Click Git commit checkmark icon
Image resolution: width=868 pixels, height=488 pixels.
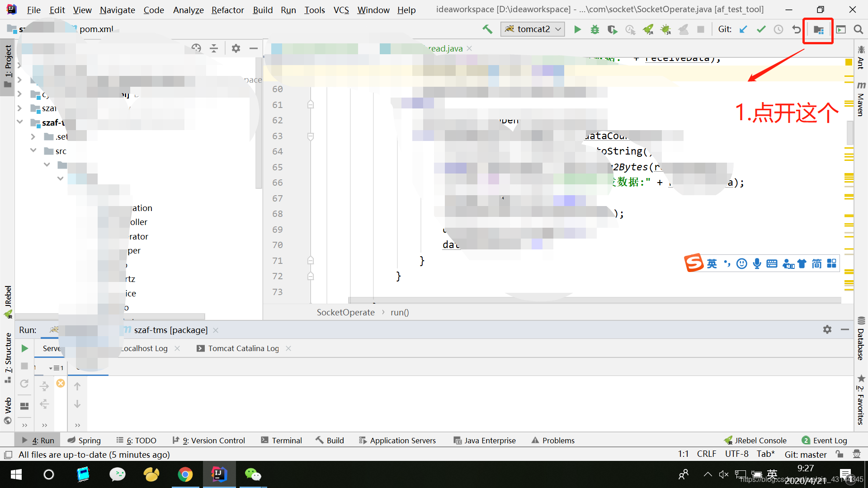click(761, 29)
